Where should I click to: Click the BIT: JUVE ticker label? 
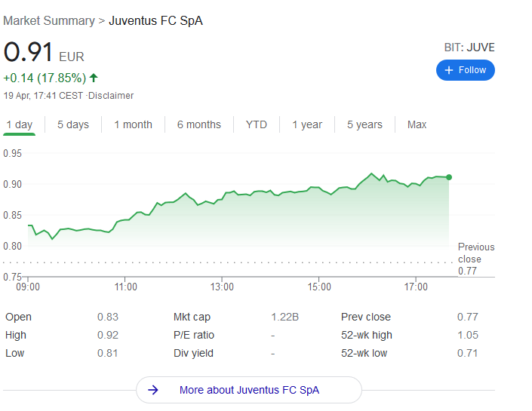pyautogui.click(x=469, y=48)
